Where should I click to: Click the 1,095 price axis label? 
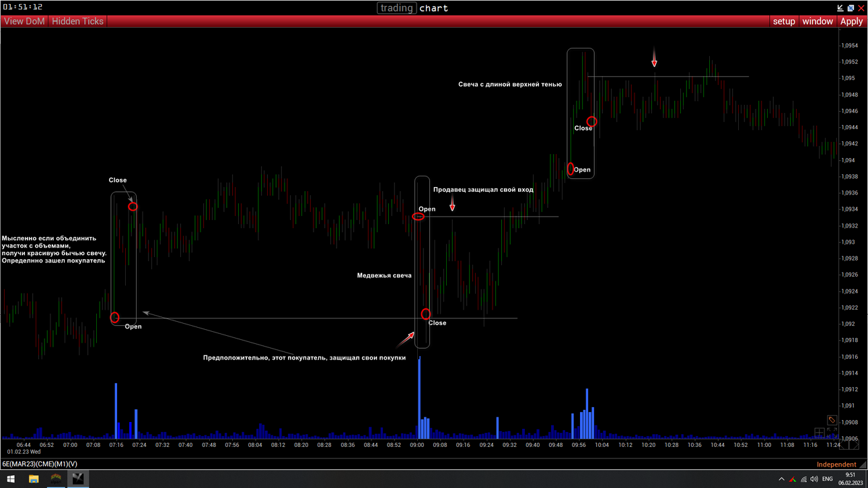pos(848,78)
